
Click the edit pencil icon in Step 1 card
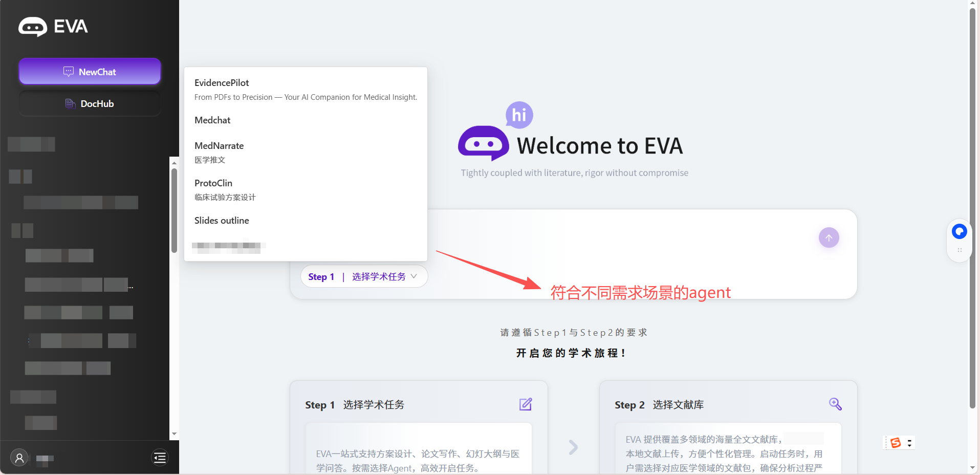pyautogui.click(x=526, y=404)
